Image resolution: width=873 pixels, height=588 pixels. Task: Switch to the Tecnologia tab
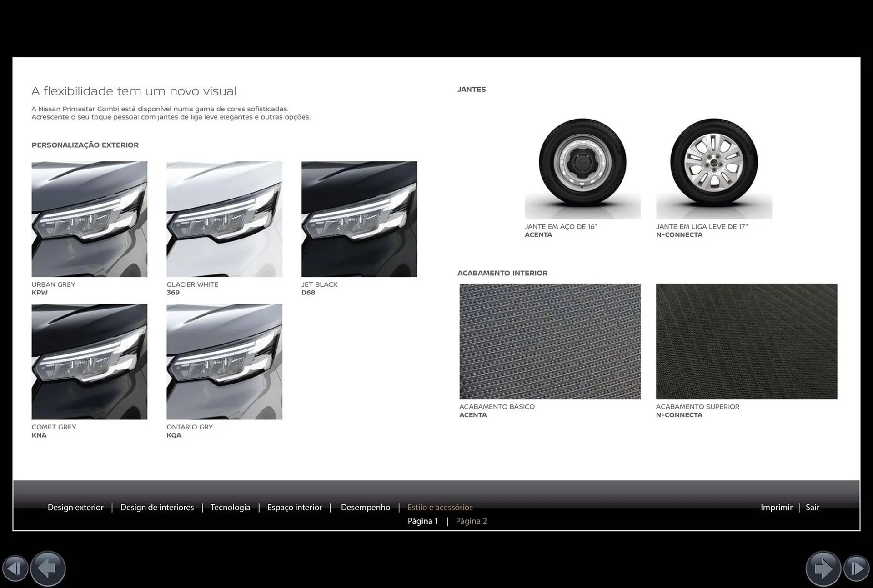click(230, 507)
